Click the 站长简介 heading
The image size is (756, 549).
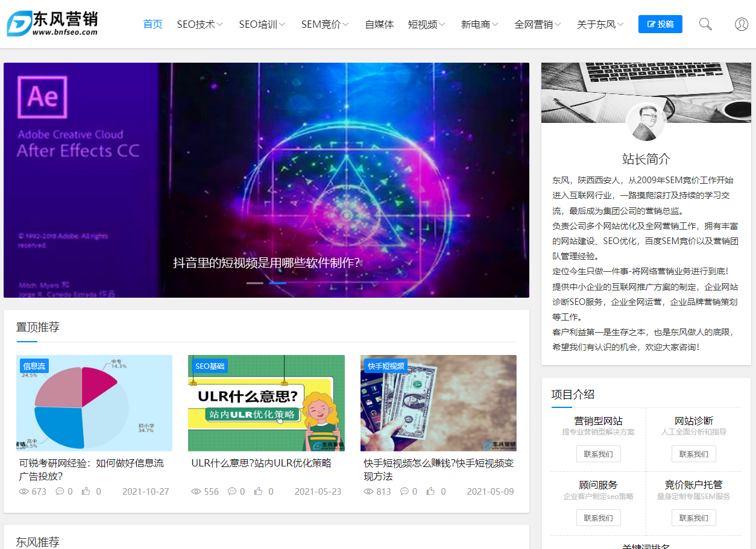tap(646, 159)
